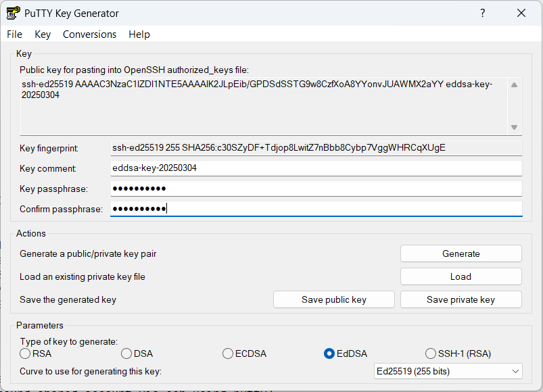Click into the Key comment field
The image size is (543, 392).
(x=316, y=168)
